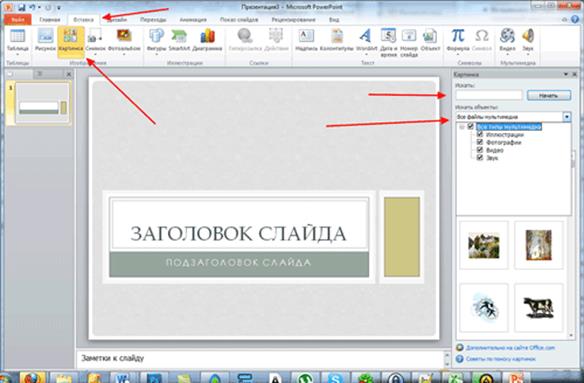Viewport: 584px width, 383px height.
Task: Select the cow clip art thumbnail
Action: [538, 308]
